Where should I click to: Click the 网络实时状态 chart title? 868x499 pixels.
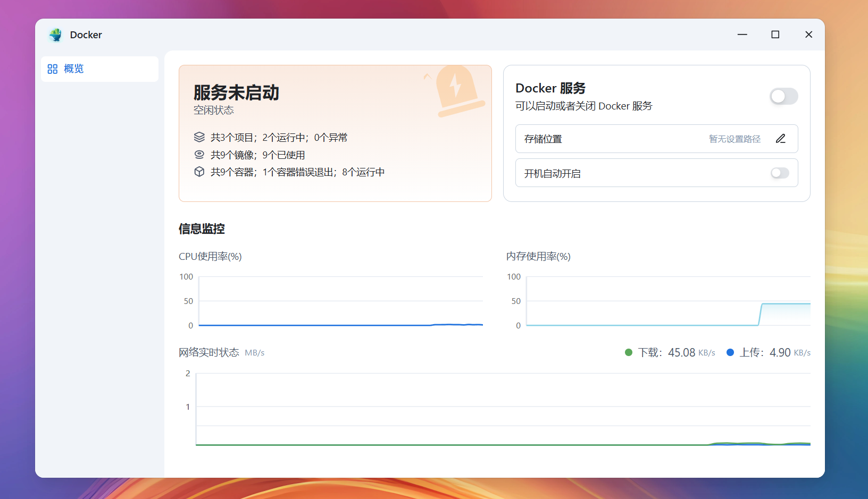[x=209, y=352]
